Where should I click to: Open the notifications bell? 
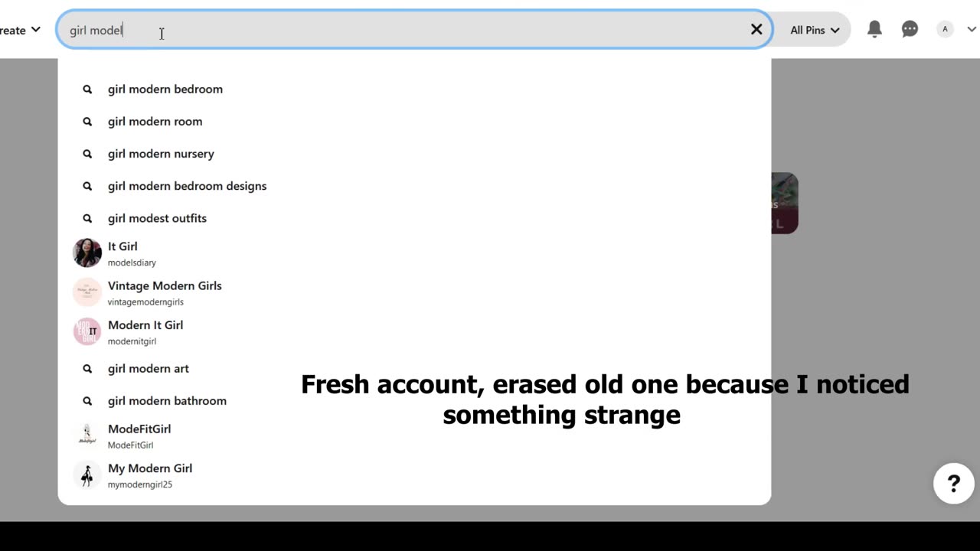(874, 29)
